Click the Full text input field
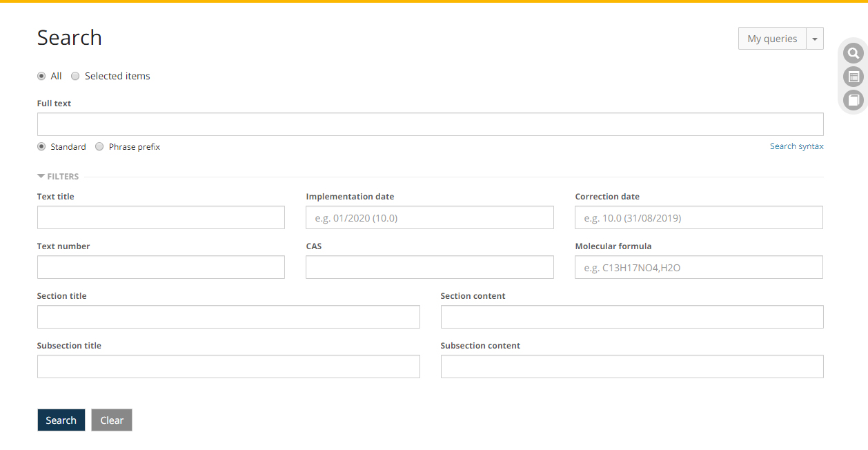 pos(430,124)
